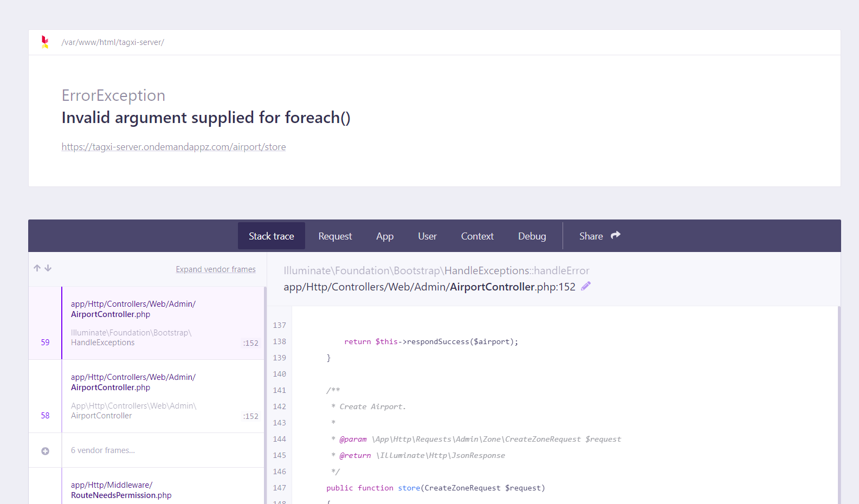Click the ErrorException heading
The image size is (859, 504).
pos(113,95)
